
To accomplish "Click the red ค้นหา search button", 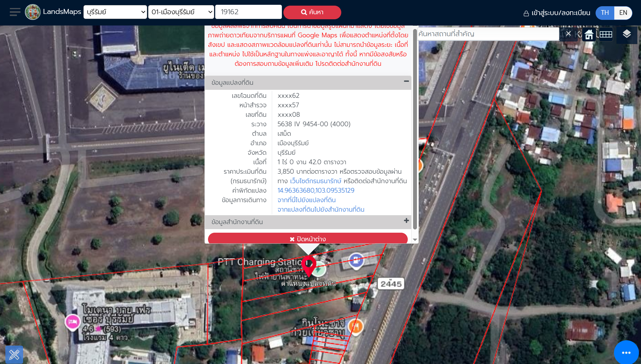I will point(312,12).
